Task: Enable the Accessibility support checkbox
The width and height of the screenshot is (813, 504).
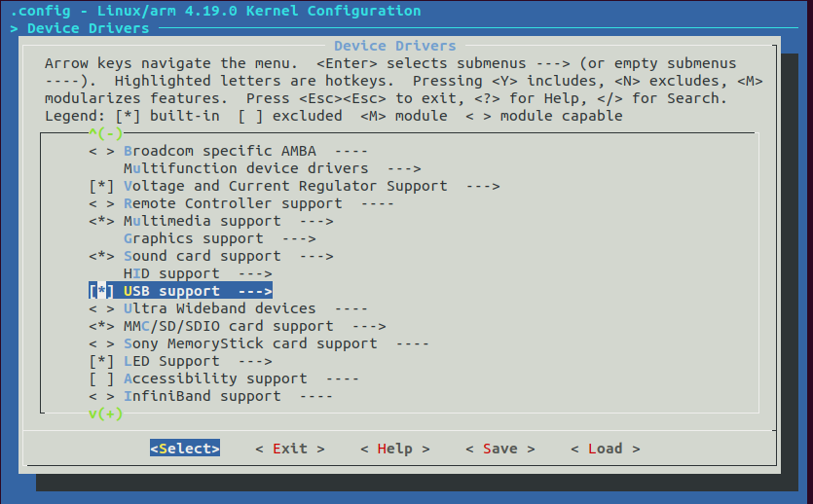Action: click(101, 379)
